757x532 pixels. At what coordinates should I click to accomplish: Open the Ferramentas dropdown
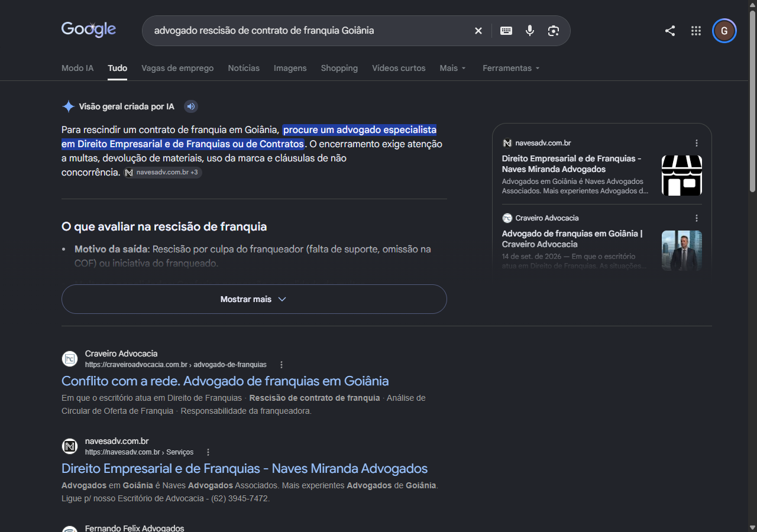click(x=512, y=68)
